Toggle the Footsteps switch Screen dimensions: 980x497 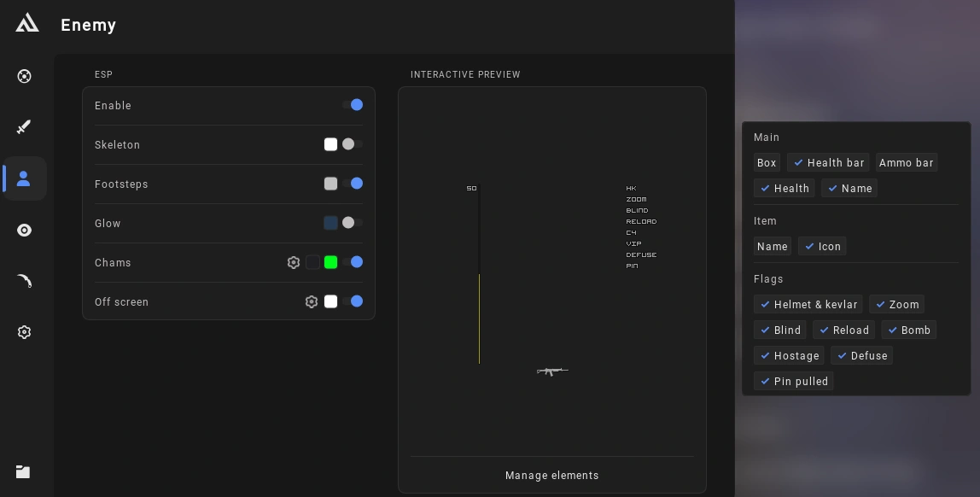click(x=353, y=184)
